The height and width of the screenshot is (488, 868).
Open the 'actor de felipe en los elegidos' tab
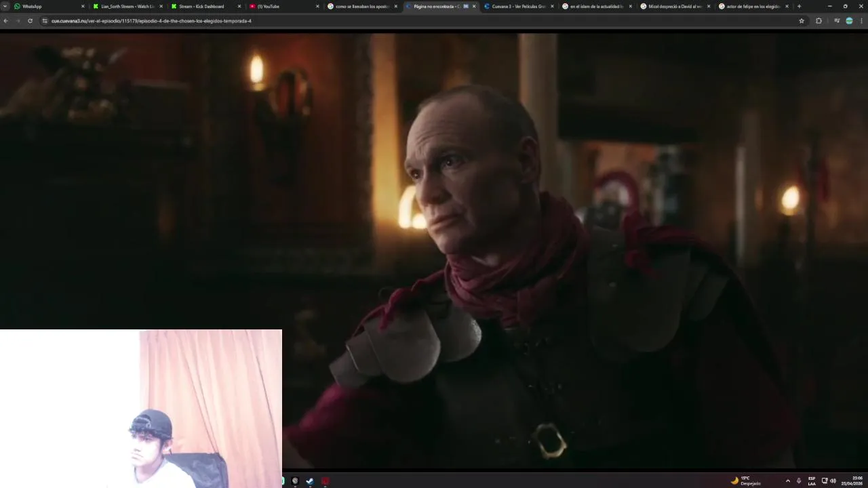coord(752,6)
